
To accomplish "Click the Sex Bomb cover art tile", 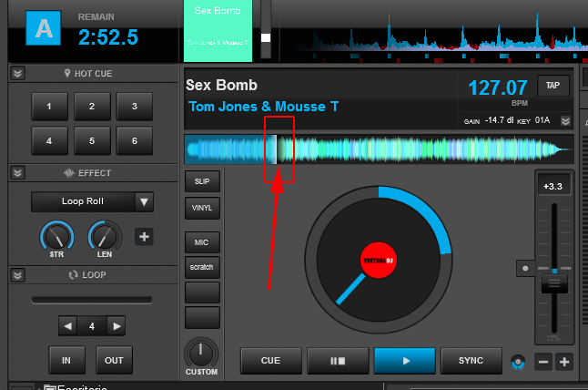I will 218,31.
